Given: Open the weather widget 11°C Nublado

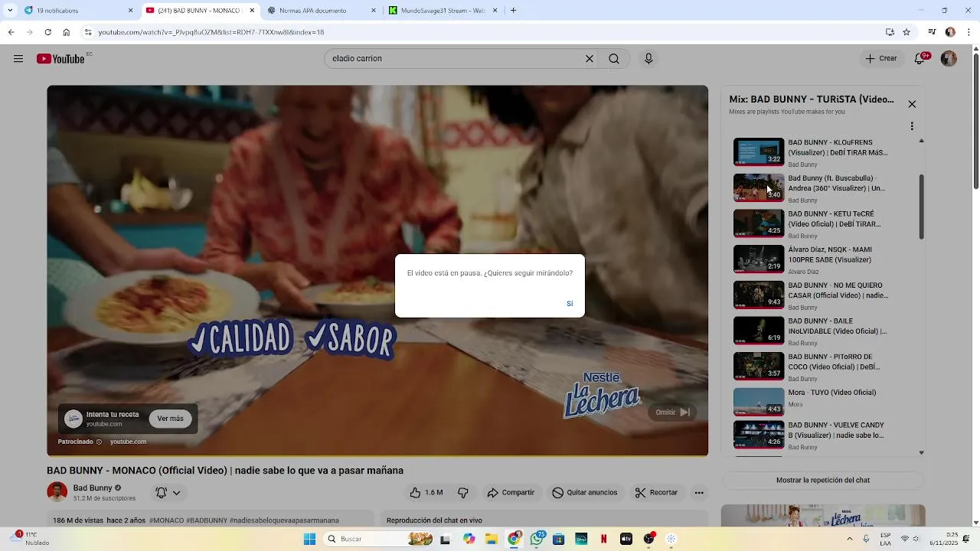Looking at the screenshot, I should 31,539.
